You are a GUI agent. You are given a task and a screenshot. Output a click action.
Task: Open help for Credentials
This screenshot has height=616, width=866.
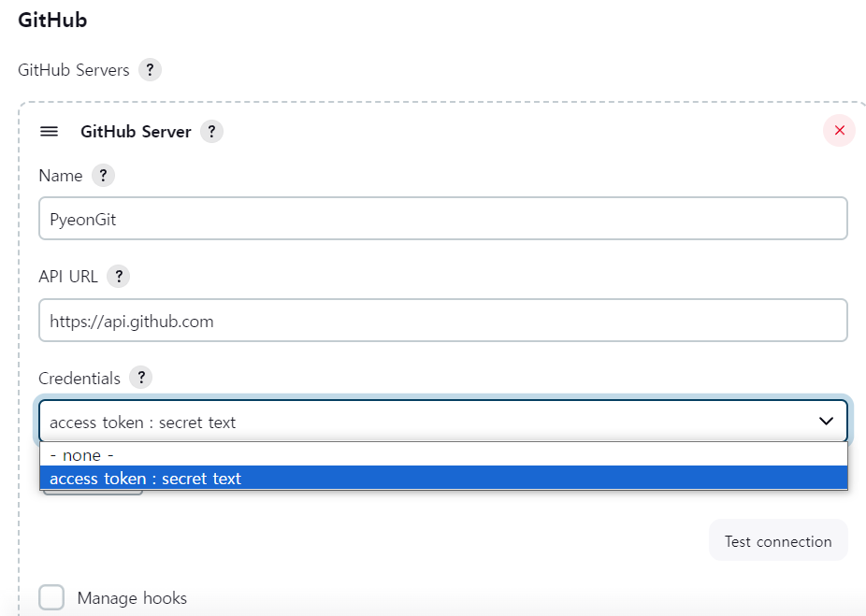pos(141,378)
